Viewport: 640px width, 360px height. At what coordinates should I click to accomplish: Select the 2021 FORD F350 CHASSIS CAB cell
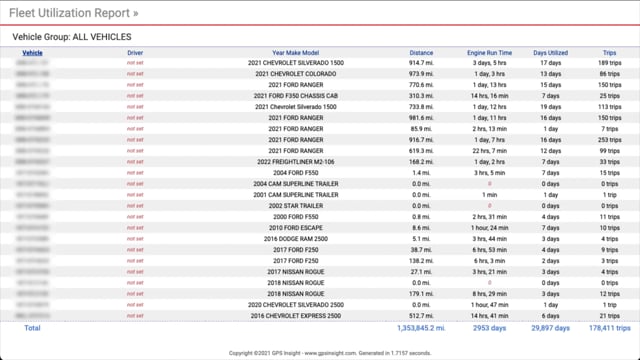[296, 96]
